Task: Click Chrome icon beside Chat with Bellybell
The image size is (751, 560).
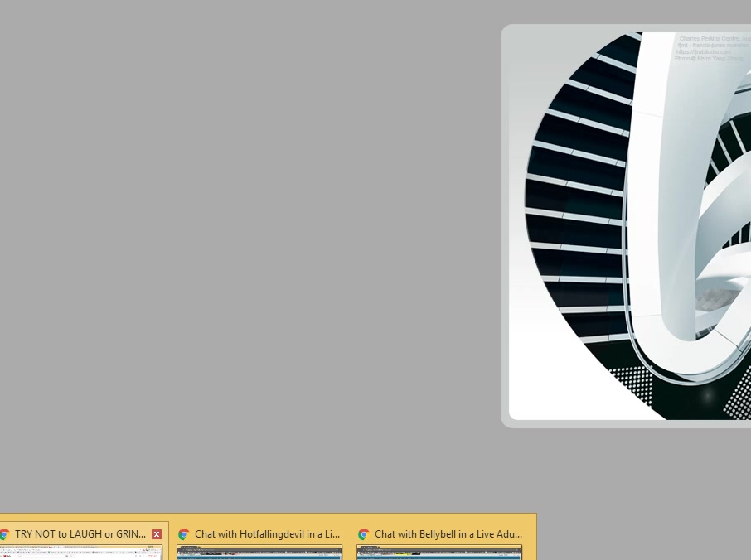Action: tap(363, 534)
